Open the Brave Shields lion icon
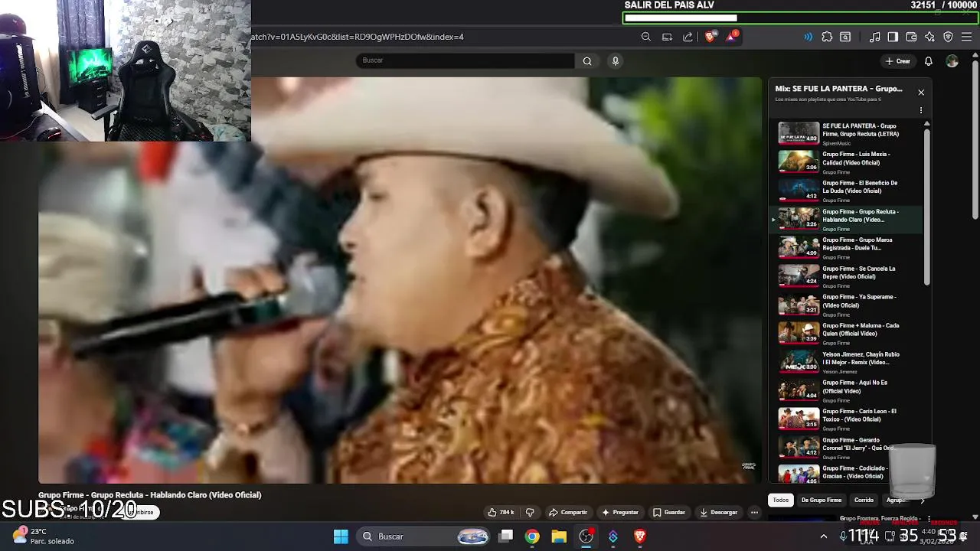980x551 pixels. (710, 37)
